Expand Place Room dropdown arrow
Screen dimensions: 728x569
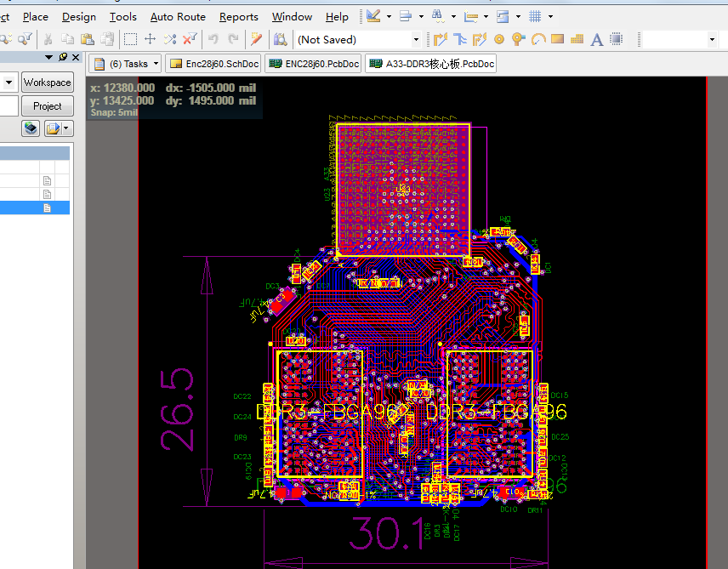518,16
